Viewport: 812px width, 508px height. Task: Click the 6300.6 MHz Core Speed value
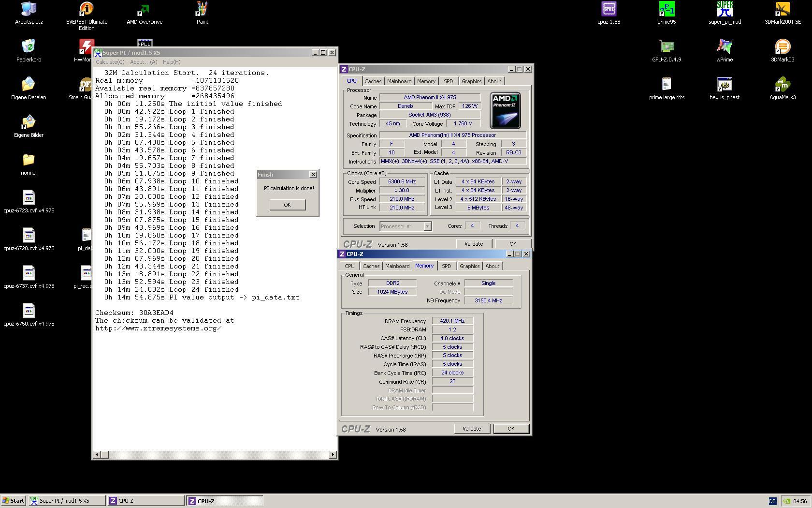(402, 181)
